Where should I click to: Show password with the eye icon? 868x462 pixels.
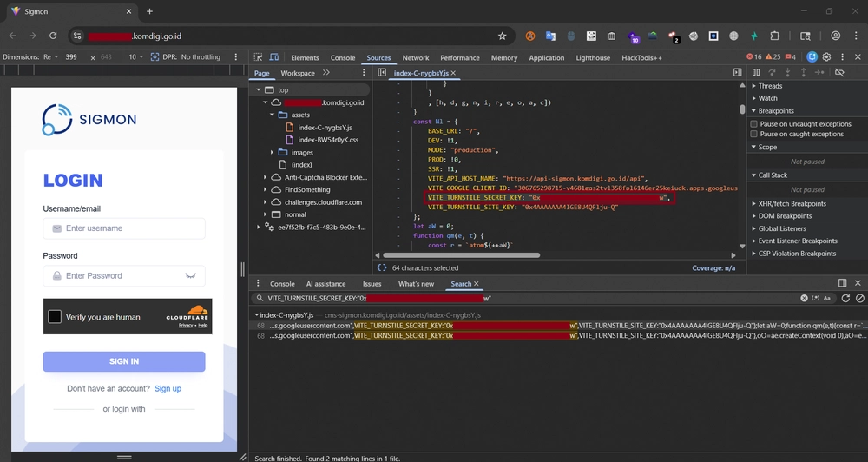pyautogui.click(x=191, y=275)
